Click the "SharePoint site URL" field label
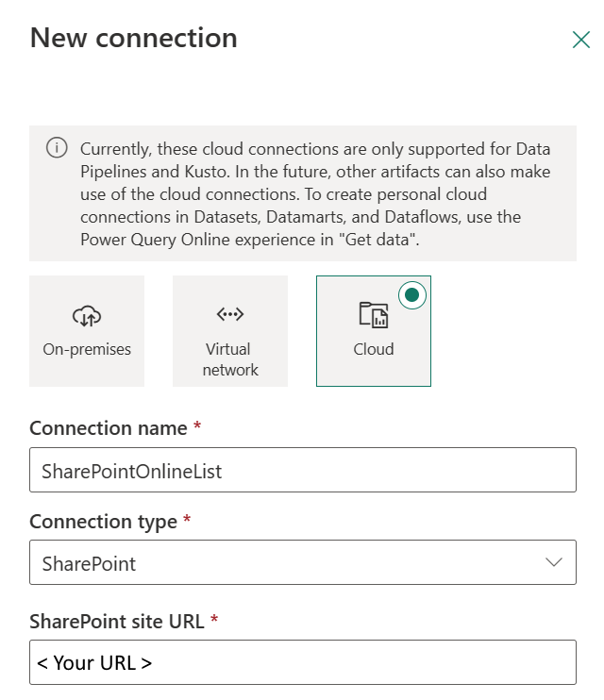Viewport: 604px width, 700px height. pos(117,621)
